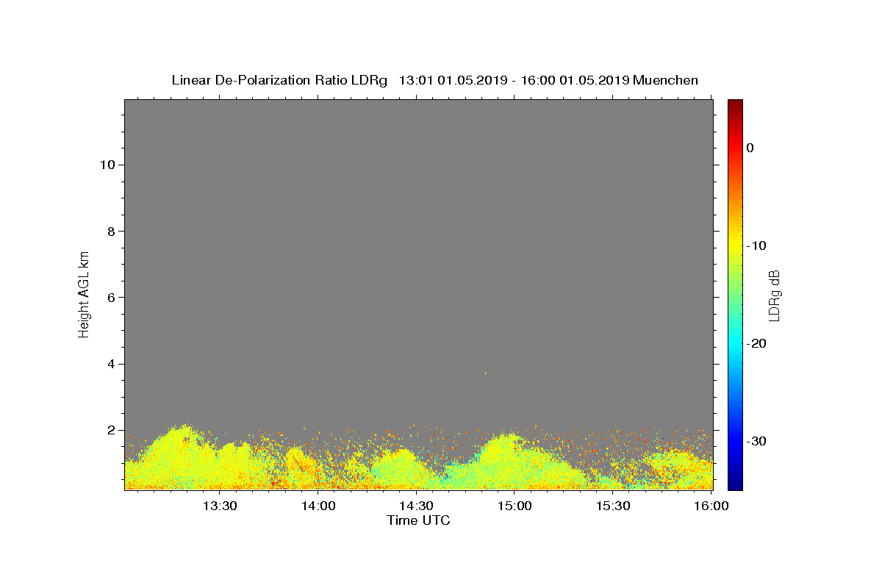This screenshot has width=882, height=588.
Task: Click the height tick label 2
Action: pyautogui.click(x=111, y=430)
